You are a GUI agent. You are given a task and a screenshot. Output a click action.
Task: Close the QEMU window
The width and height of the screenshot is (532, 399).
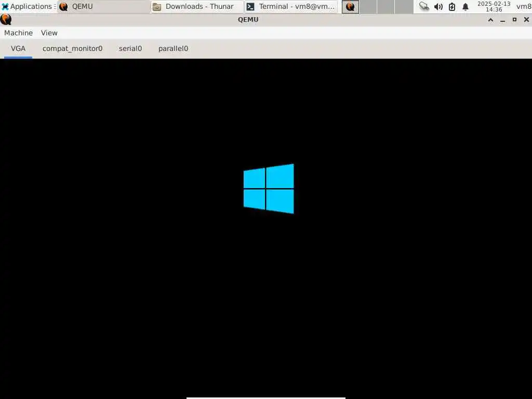pos(526,20)
